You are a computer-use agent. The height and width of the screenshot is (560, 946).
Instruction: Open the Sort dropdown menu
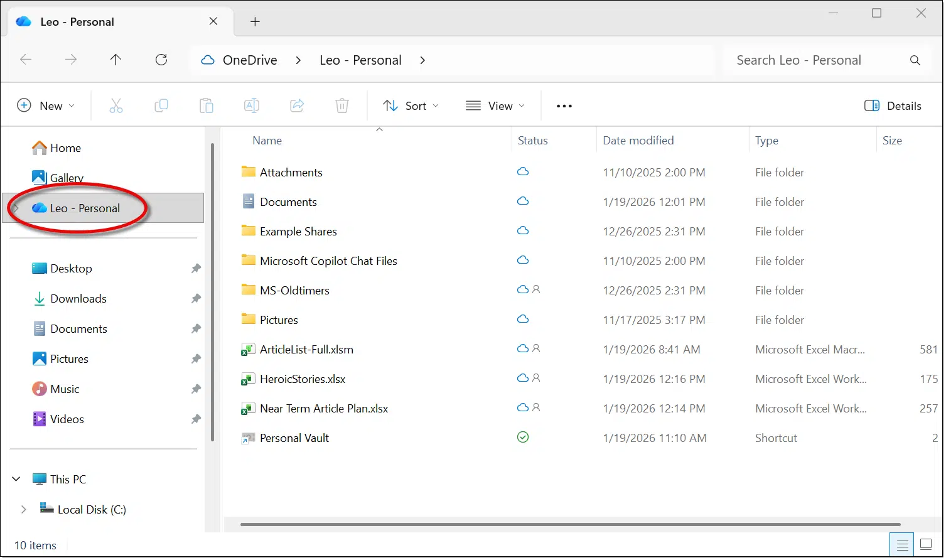[411, 105]
